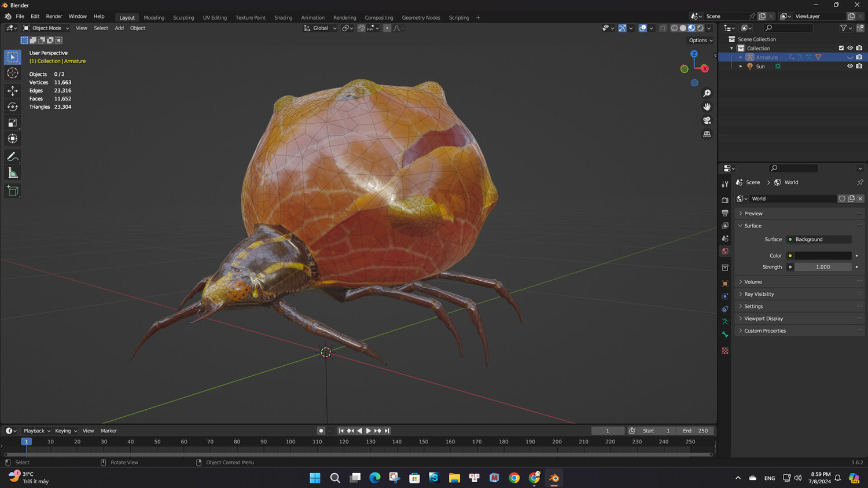Select the Measure tool
This screenshot has width=868, height=488.
(x=13, y=173)
